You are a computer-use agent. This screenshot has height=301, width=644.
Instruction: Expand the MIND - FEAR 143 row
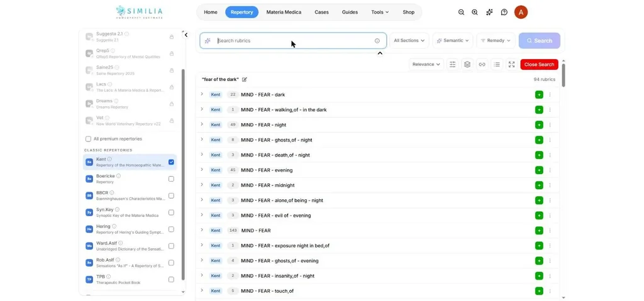[x=202, y=230]
